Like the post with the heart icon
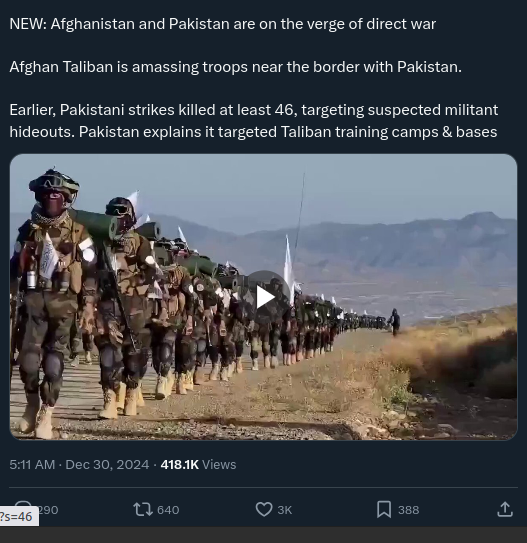 (x=264, y=510)
